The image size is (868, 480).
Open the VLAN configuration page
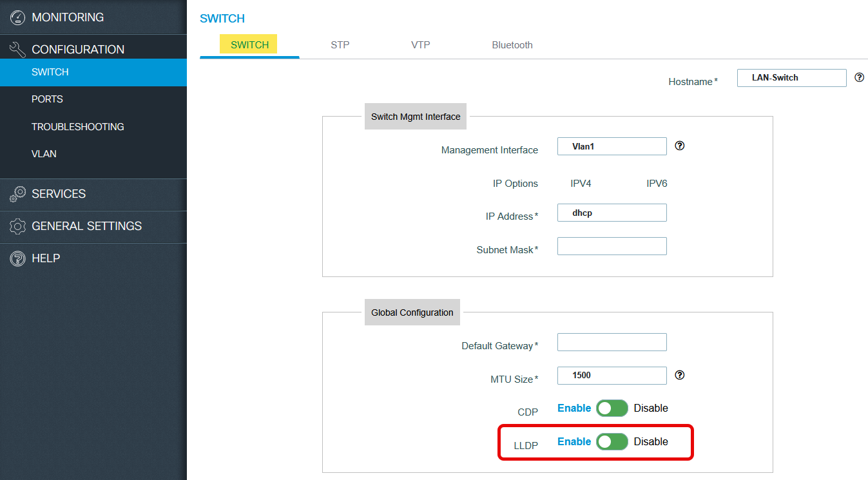point(44,153)
